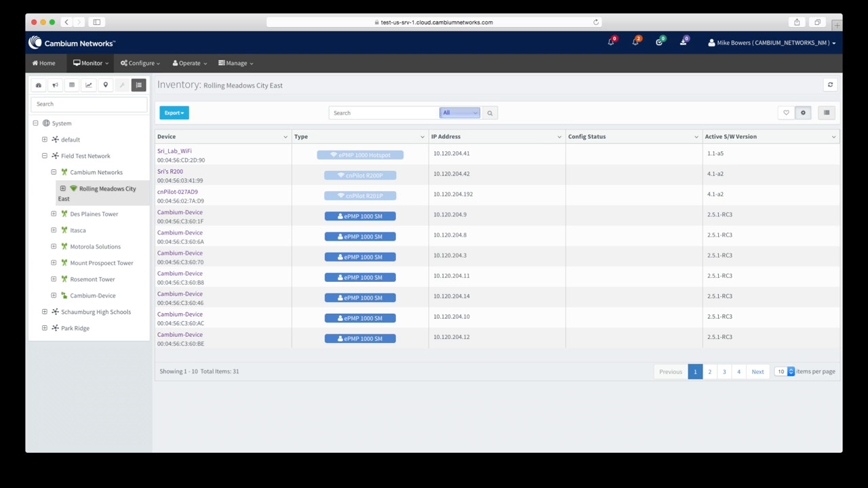
Task: Expand the default network node
Action: click(x=45, y=140)
